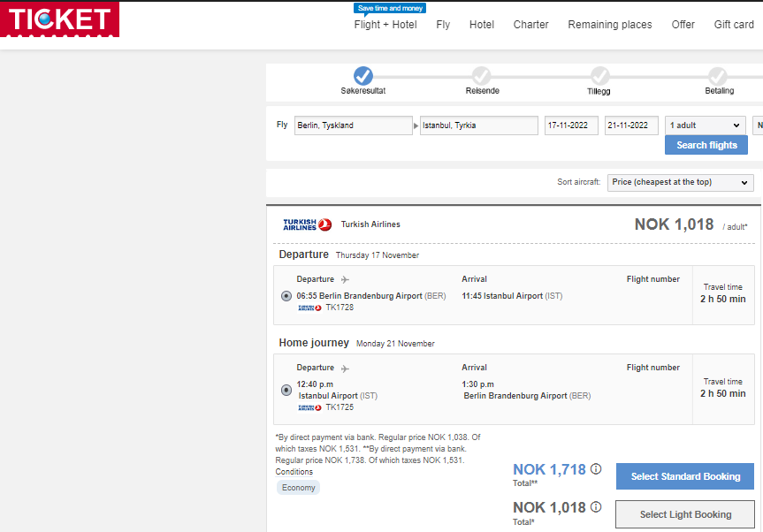
Task: Open info icon beside NOK 1,718
Action: click(596, 468)
